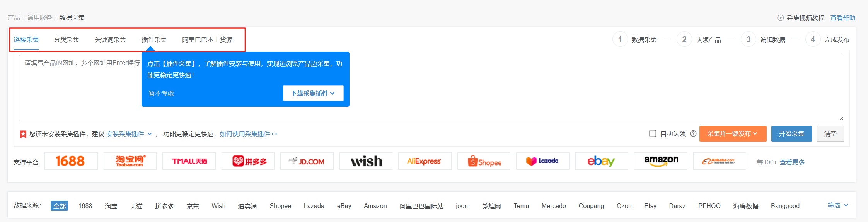Filter data source by 天猫
Viewport: 868px width, 222px height.
click(x=136, y=206)
